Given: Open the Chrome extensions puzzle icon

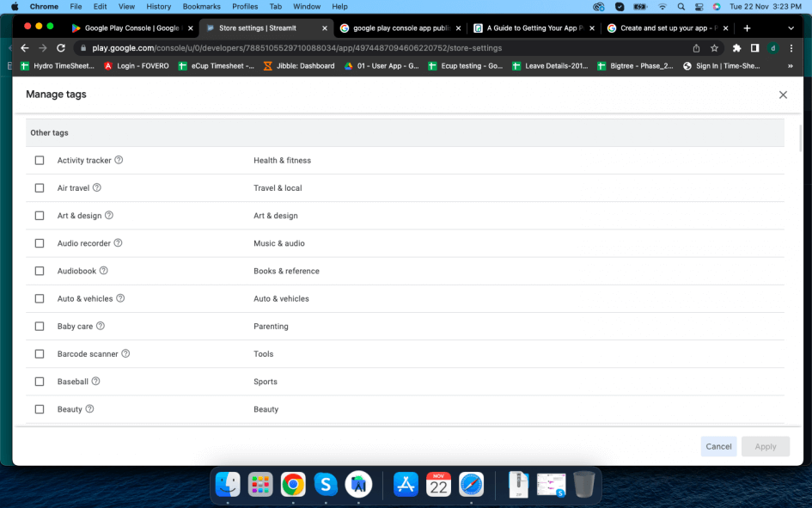Looking at the screenshot, I should 736,48.
